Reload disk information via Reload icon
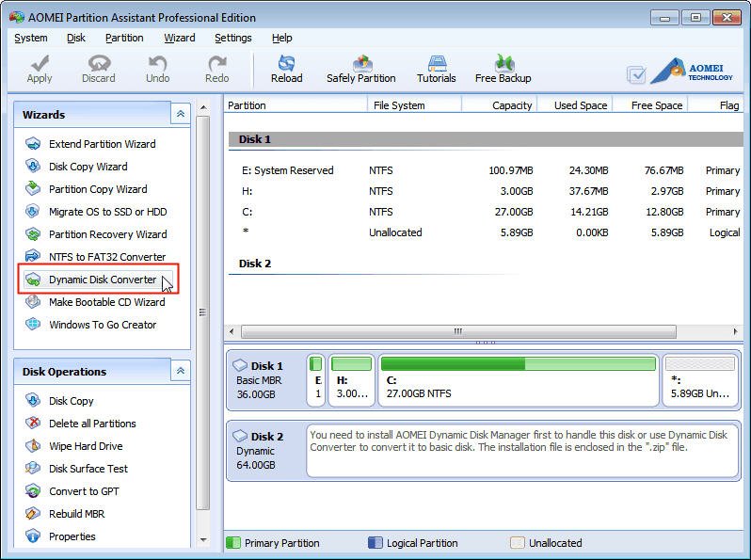 [x=286, y=63]
